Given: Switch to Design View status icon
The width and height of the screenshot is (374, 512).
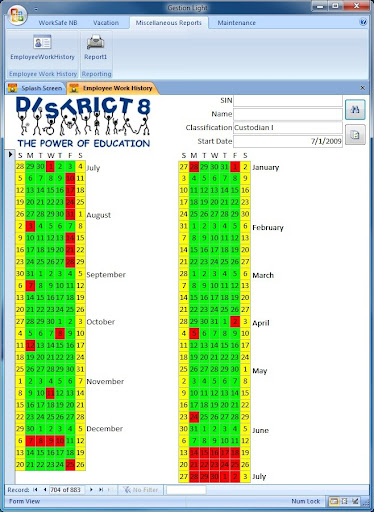Looking at the screenshot, I should click(355, 501).
